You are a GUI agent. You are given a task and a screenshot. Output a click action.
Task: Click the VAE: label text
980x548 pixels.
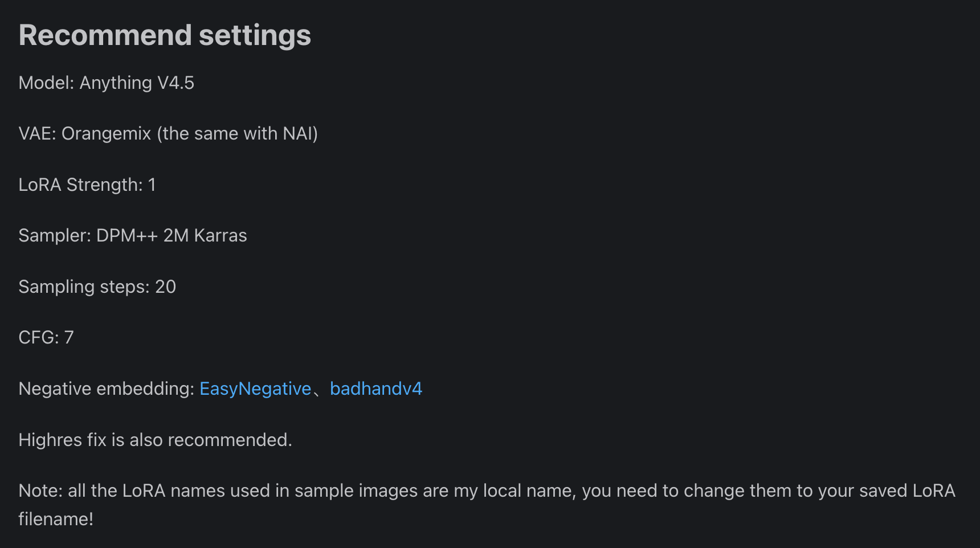pyautogui.click(x=38, y=134)
